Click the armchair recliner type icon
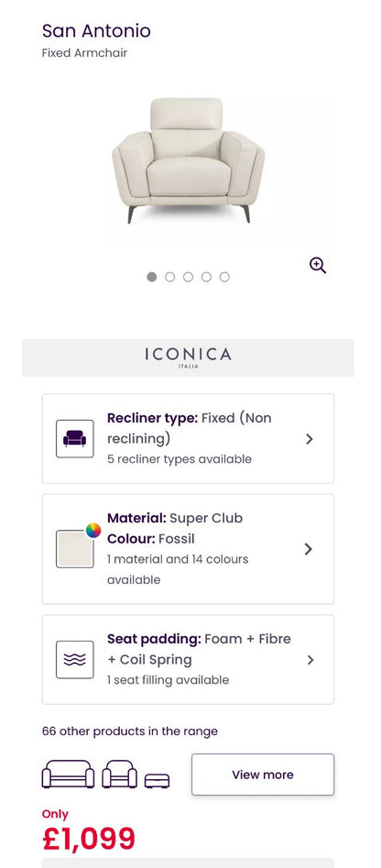381x868 pixels. pyautogui.click(x=75, y=439)
